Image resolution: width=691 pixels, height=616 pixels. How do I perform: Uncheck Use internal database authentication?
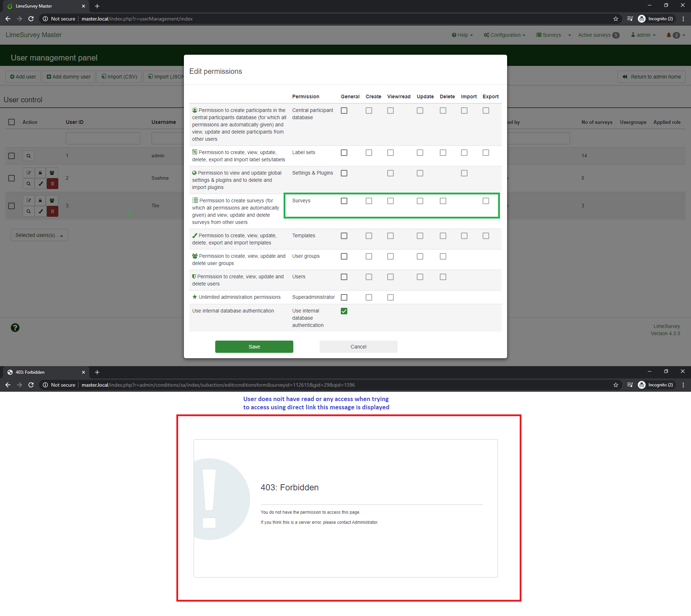point(344,311)
